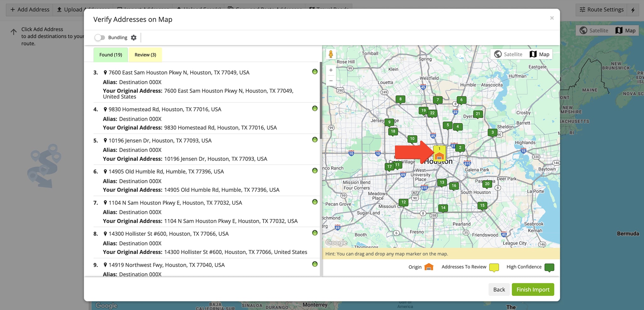Select green map marker 15
This screenshot has height=310, width=644.
point(482,206)
